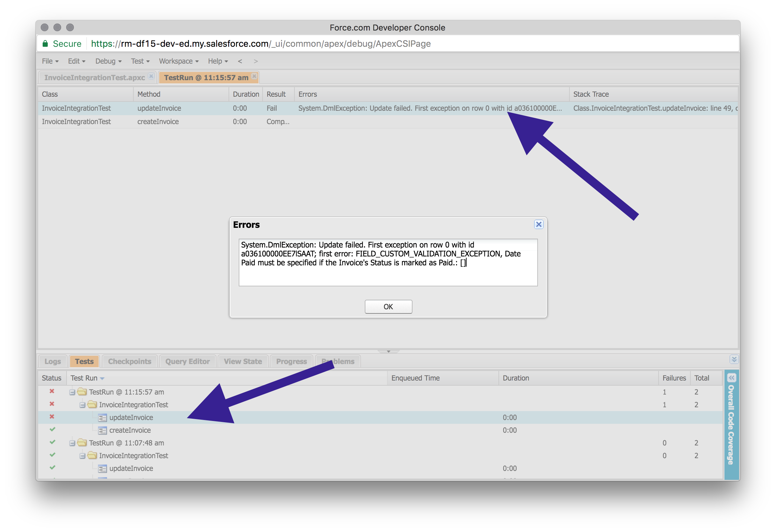
Task: Collapse the bottom panel with double-chevron icon
Action: pyautogui.click(x=734, y=359)
